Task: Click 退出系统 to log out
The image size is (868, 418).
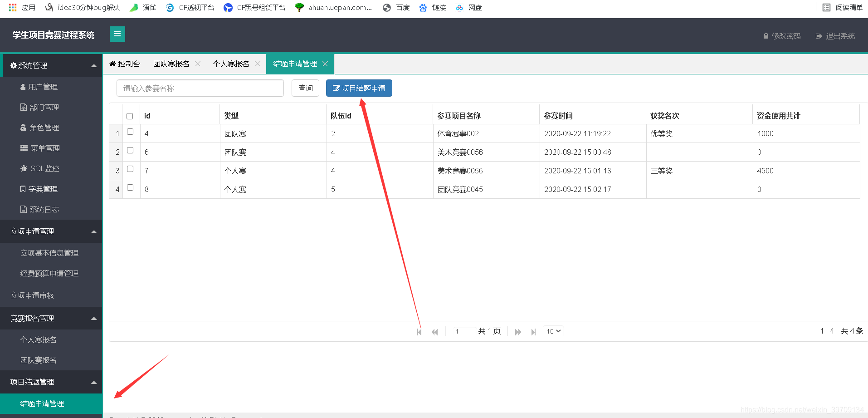Action: click(835, 36)
